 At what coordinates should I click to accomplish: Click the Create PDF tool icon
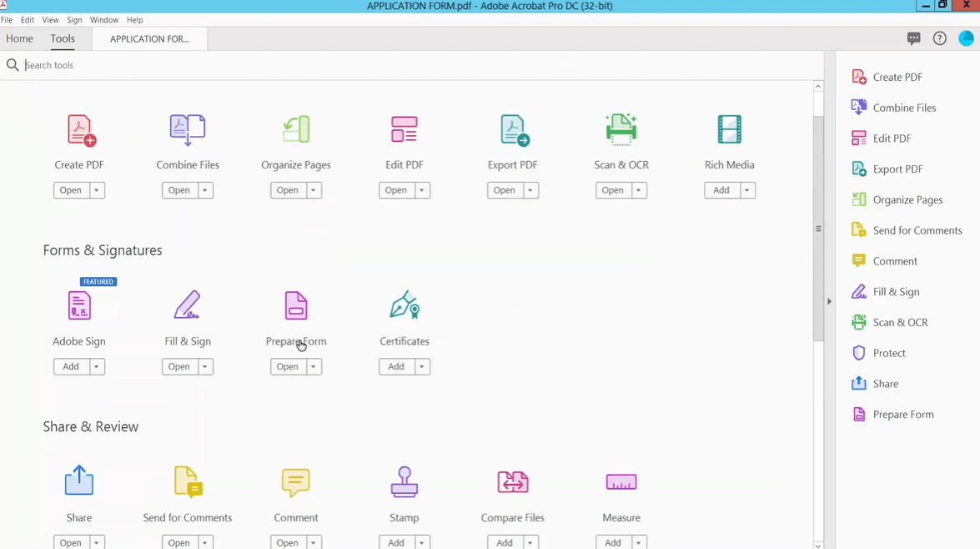pyautogui.click(x=80, y=130)
